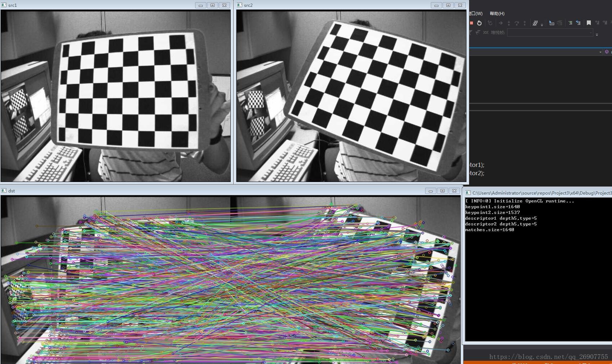Open the overflow arrow right of 堆栈帧 box

[597, 34]
